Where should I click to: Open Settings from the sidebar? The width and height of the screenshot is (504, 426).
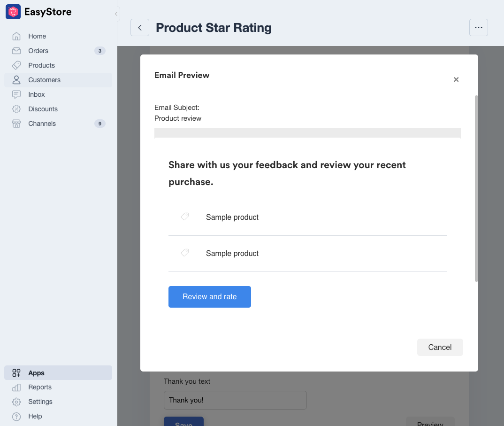[58, 402]
